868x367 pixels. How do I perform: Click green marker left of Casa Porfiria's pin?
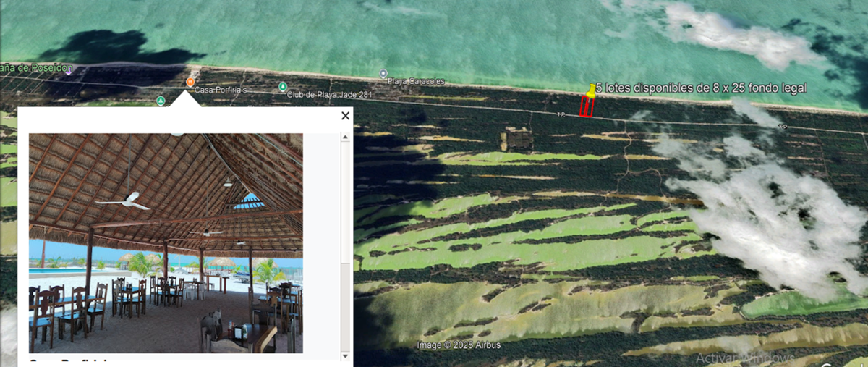click(x=161, y=101)
